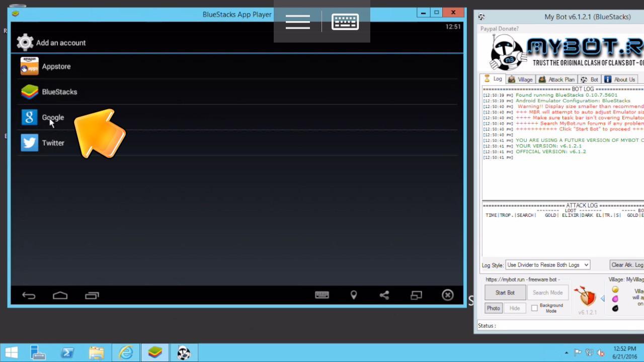Show hidden tray icons arrow

coord(567,353)
